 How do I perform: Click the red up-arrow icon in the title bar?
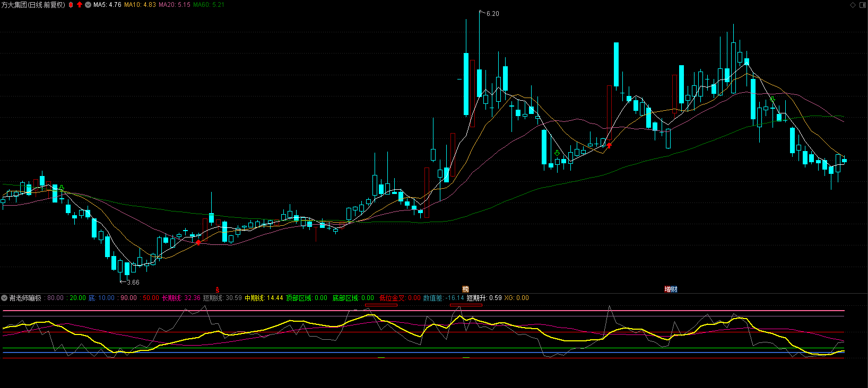(80, 5)
